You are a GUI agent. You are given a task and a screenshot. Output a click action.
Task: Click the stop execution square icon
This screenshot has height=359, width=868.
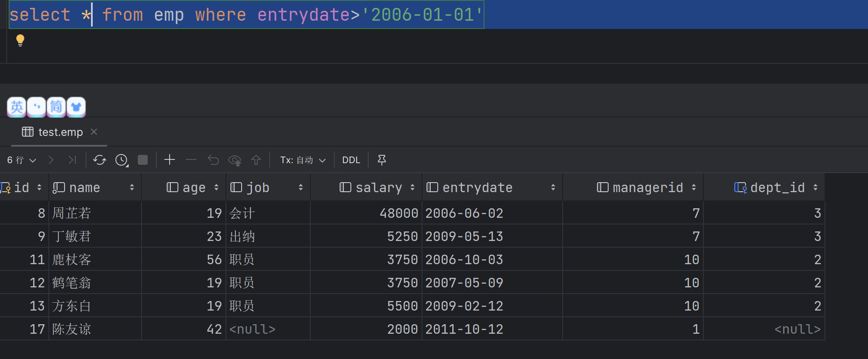[143, 160]
